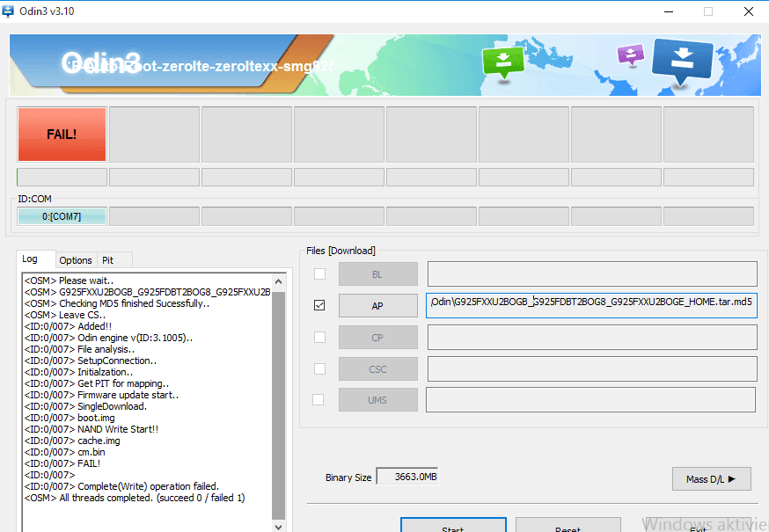Click log line 'Get PIT for mapping..'

pos(97,383)
